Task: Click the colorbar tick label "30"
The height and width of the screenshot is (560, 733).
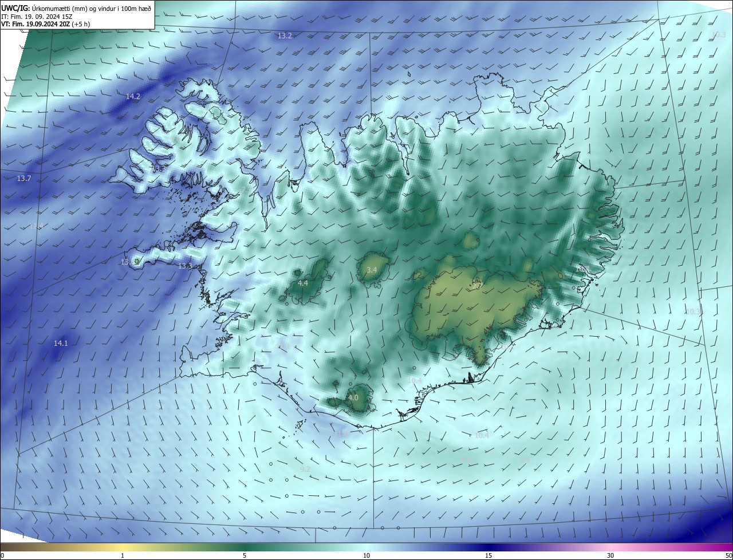Action: click(x=610, y=555)
